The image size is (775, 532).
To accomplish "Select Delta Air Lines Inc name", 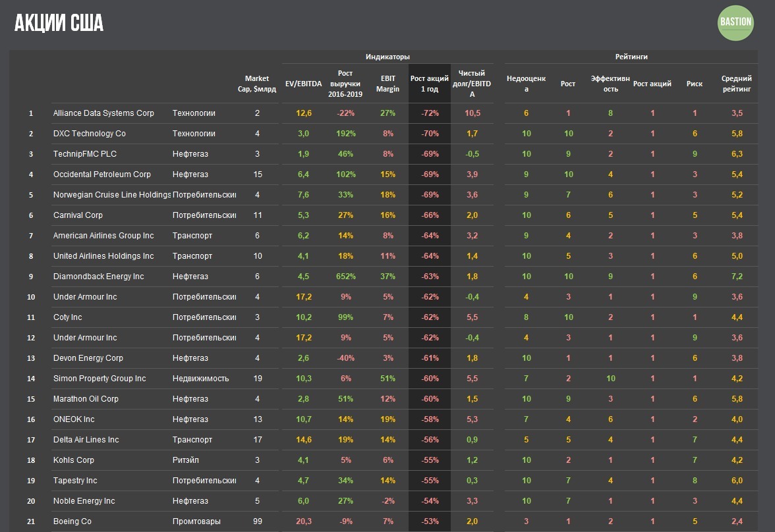I will point(86,440).
